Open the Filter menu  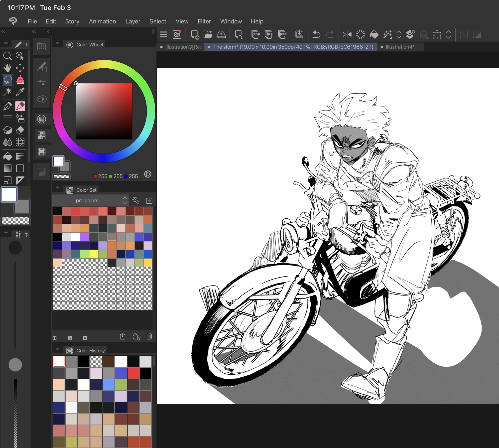204,21
